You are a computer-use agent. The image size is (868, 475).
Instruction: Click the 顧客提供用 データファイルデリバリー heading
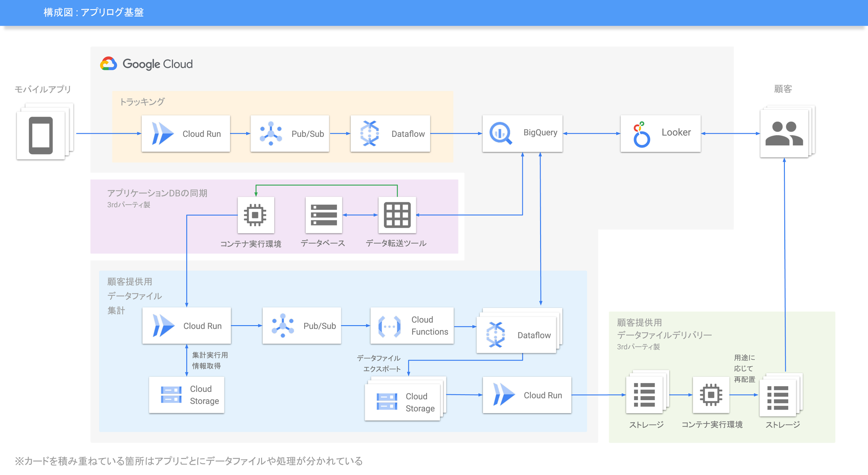click(664, 329)
